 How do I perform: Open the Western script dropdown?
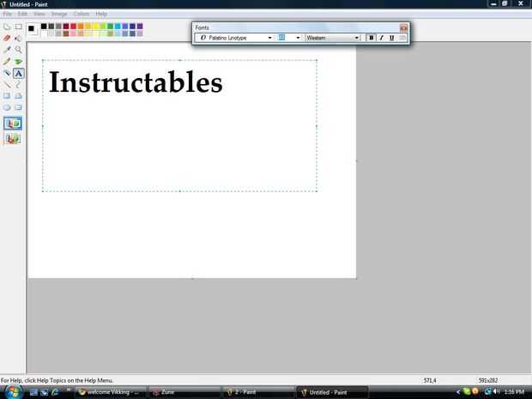[x=357, y=38]
